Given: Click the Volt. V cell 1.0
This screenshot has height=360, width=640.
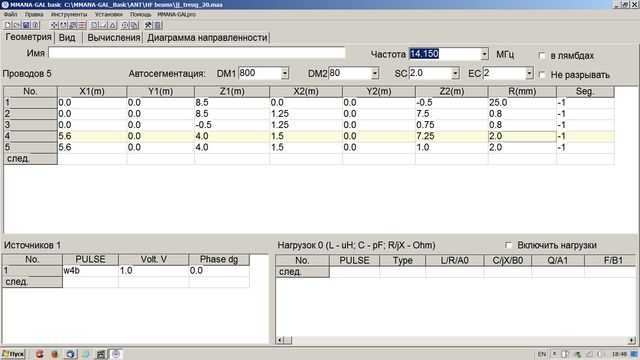Looking at the screenshot, I should (153, 271).
